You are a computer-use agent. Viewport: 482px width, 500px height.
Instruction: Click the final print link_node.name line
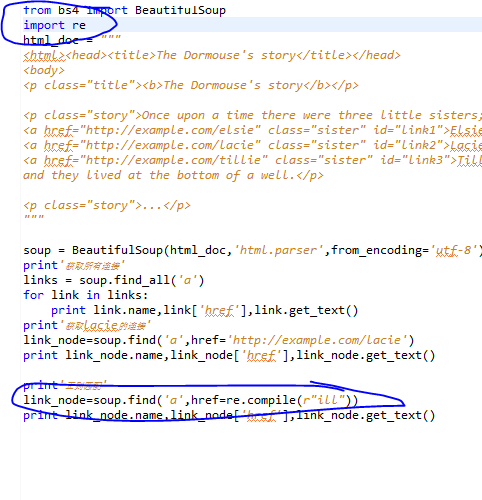coord(229,415)
